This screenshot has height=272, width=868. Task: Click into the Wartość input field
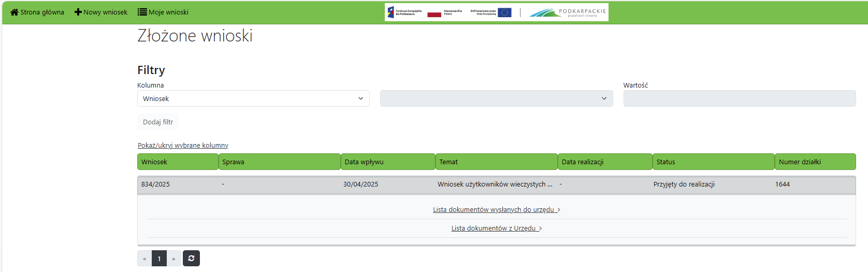tap(739, 98)
